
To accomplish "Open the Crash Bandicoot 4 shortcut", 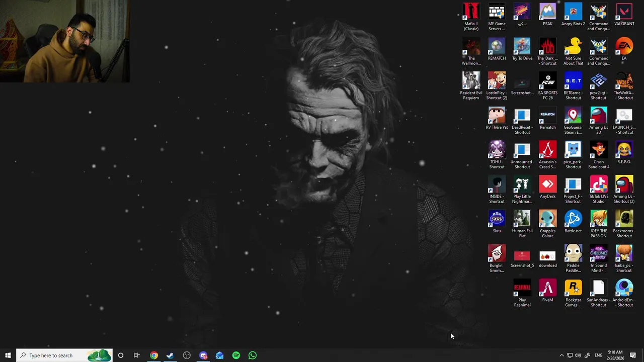I will [x=598, y=155].
